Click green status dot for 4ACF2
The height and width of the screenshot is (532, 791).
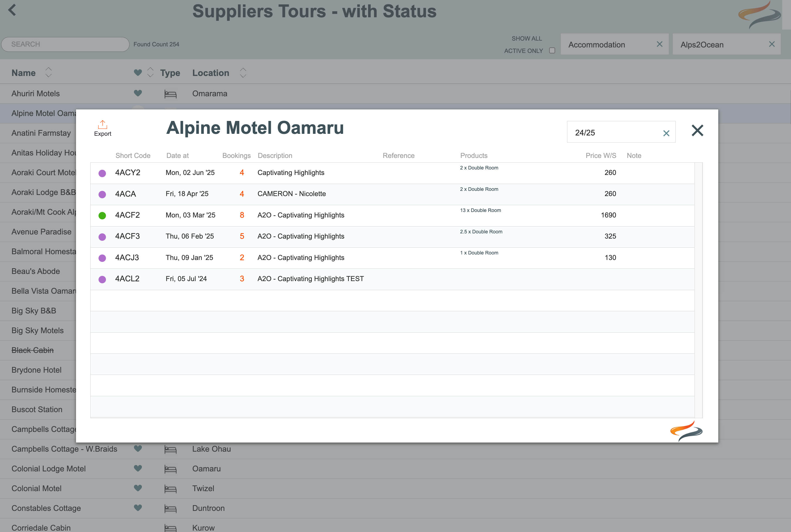coord(102,216)
